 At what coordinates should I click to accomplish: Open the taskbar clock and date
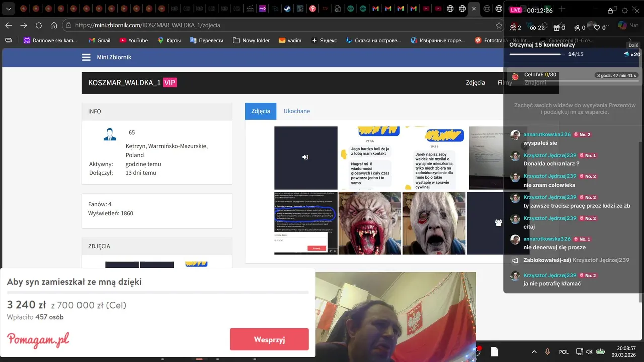(625, 352)
